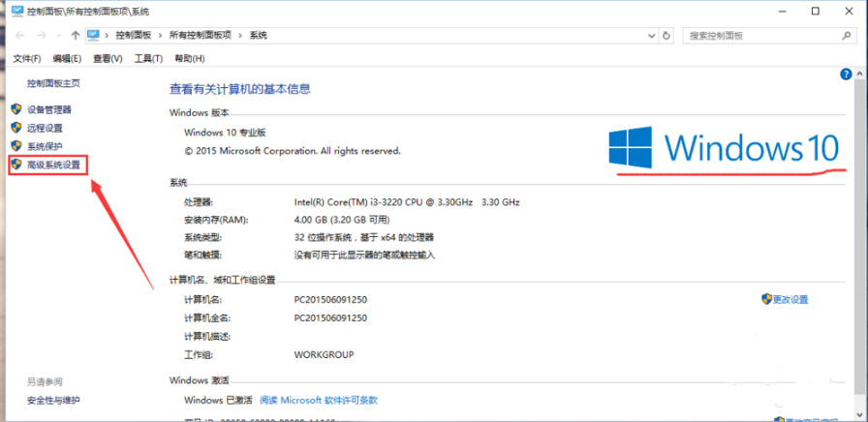Click the 查看有关计算机的基本信息 heading
Screen dimensions: 868x422
[x=239, y=88]
